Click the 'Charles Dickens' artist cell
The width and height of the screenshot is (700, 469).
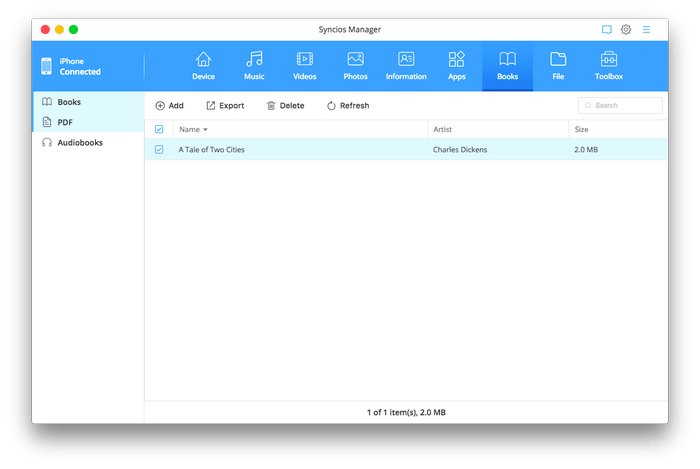pyautogui.click(x=460, y=149)
